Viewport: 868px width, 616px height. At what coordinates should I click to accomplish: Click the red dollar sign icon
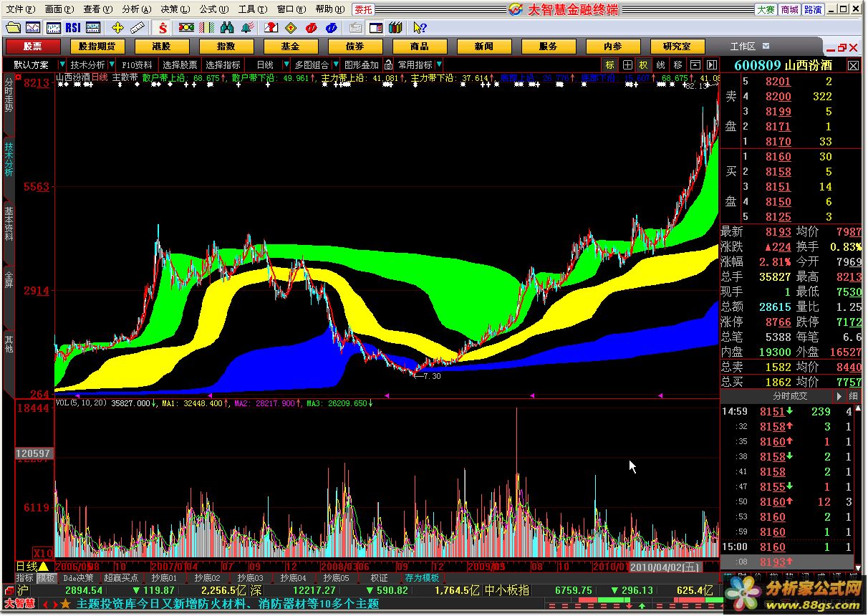(163, 28)
